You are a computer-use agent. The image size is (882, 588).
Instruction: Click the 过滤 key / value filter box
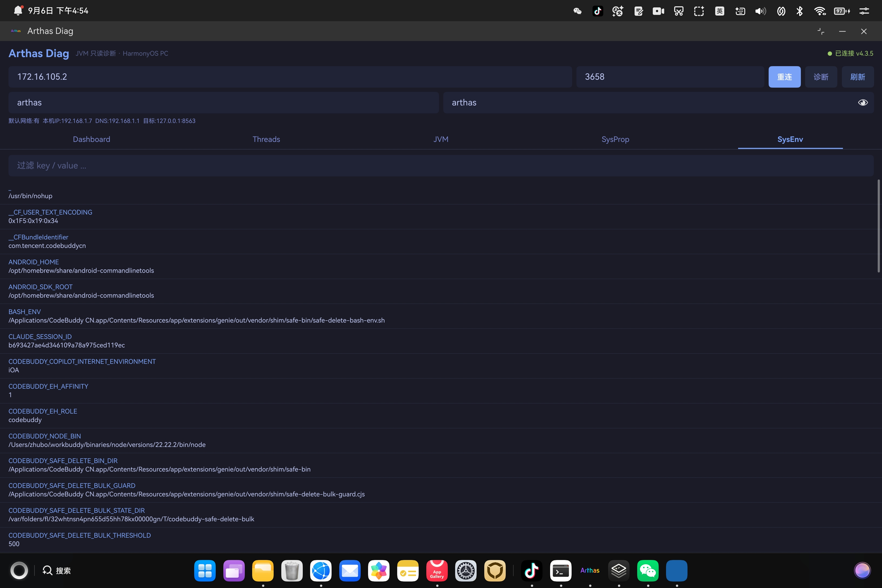pyautogui.click(x=441, y=166)
